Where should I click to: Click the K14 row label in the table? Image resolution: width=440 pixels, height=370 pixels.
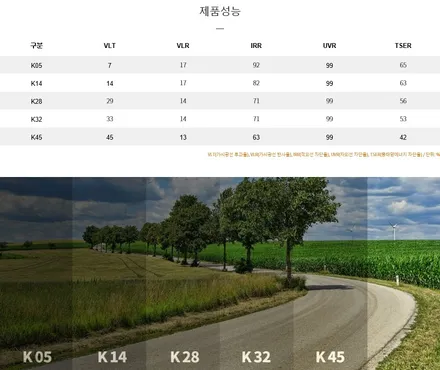point(36,83)
